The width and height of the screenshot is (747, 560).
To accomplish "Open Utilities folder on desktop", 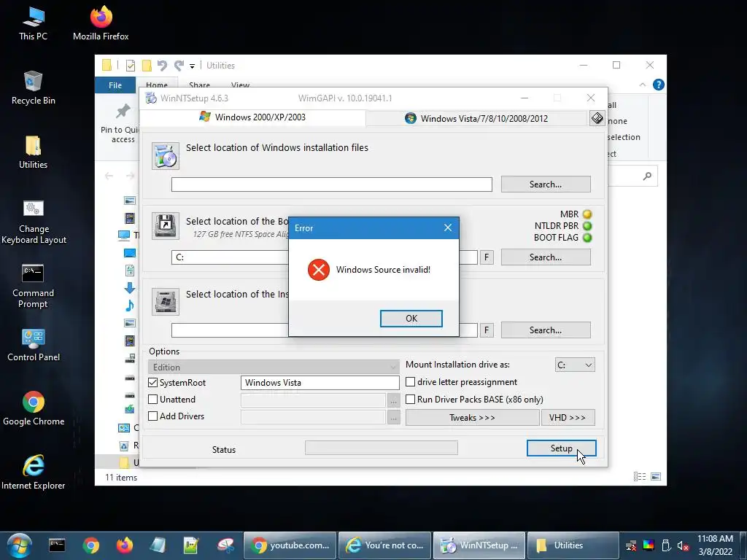I will tap(33, 152).
